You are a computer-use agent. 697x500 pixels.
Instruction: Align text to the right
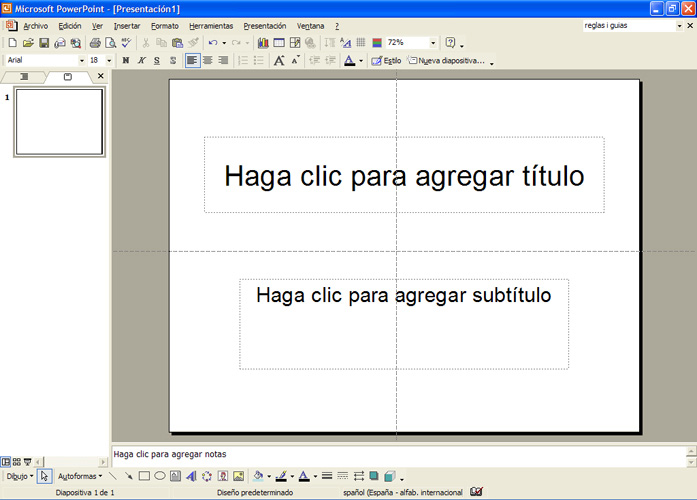pyautogui.click(x=223, y=60)
